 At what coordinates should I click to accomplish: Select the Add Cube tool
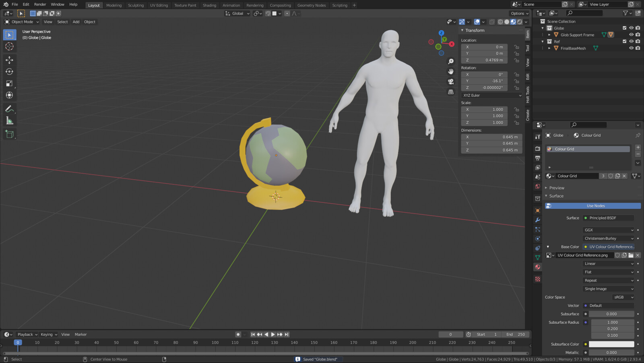(9, 134)
